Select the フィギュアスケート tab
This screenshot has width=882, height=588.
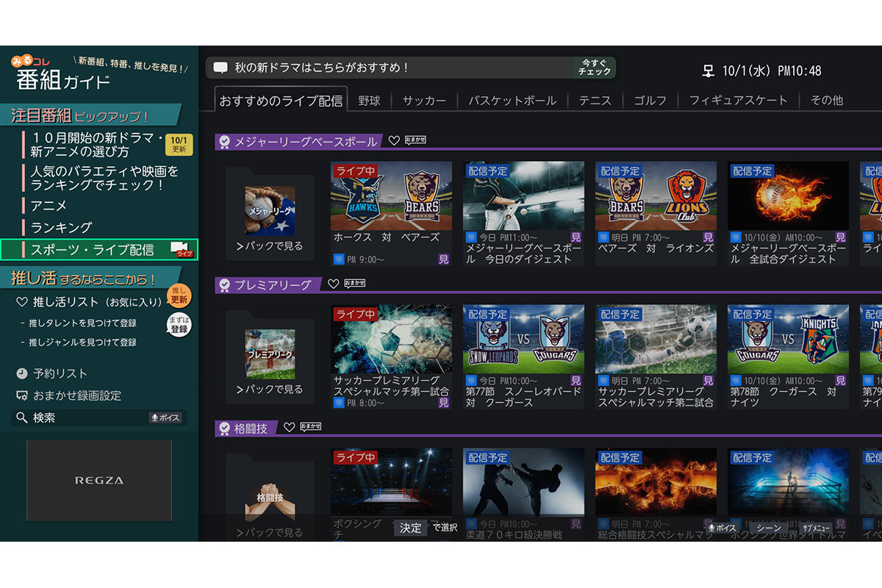coord(738,101)
